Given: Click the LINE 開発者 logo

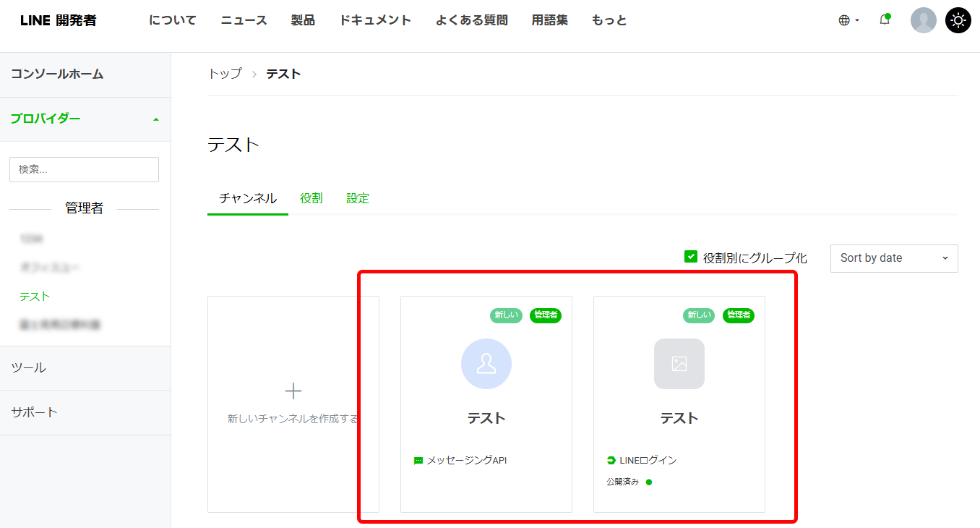Looking at the screenshot, I should (59, 20).
